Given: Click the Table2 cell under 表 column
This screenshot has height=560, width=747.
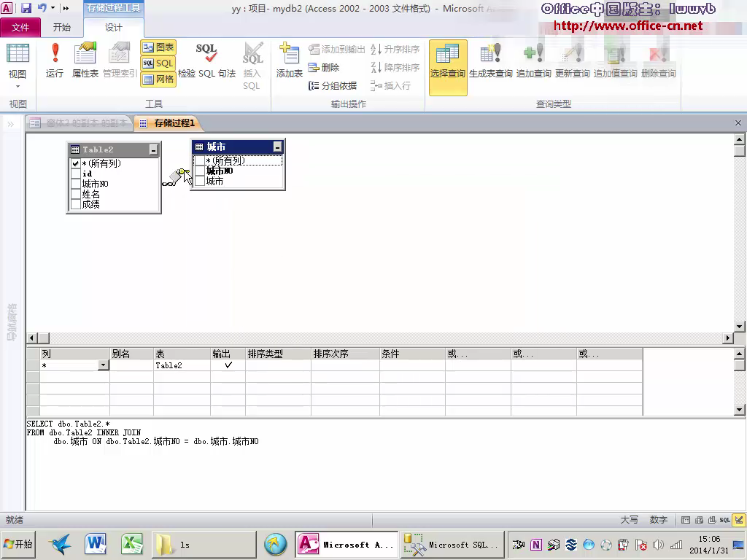Looking at the screenshot, I should click(182, 365).
